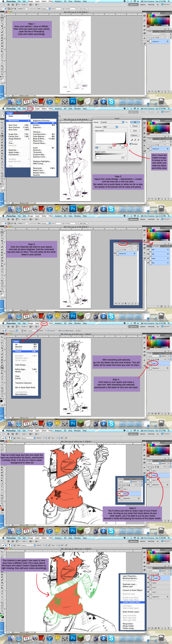Hide the RGB composite channel eye
This screenshot has width=172, height=644.
(x=148, y=250)
